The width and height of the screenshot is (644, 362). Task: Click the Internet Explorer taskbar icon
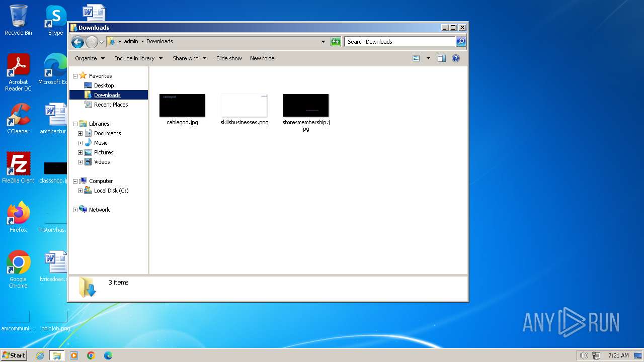40,355
